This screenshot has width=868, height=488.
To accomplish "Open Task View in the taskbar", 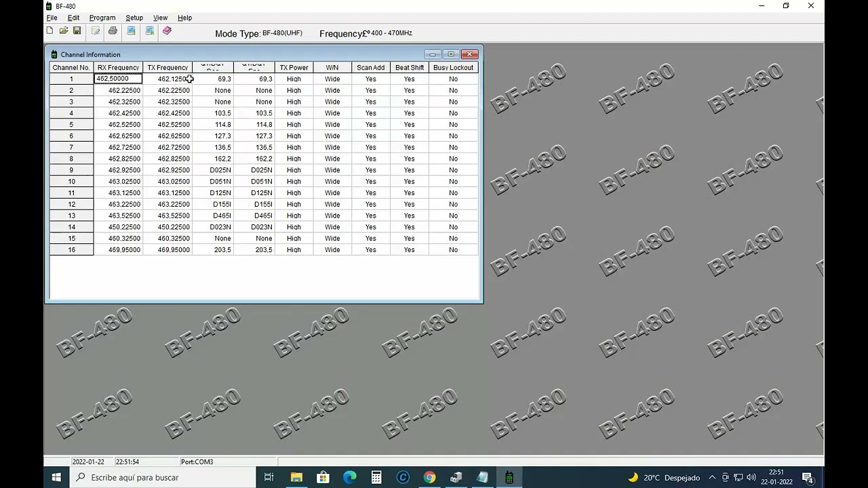I will [269, 477].
